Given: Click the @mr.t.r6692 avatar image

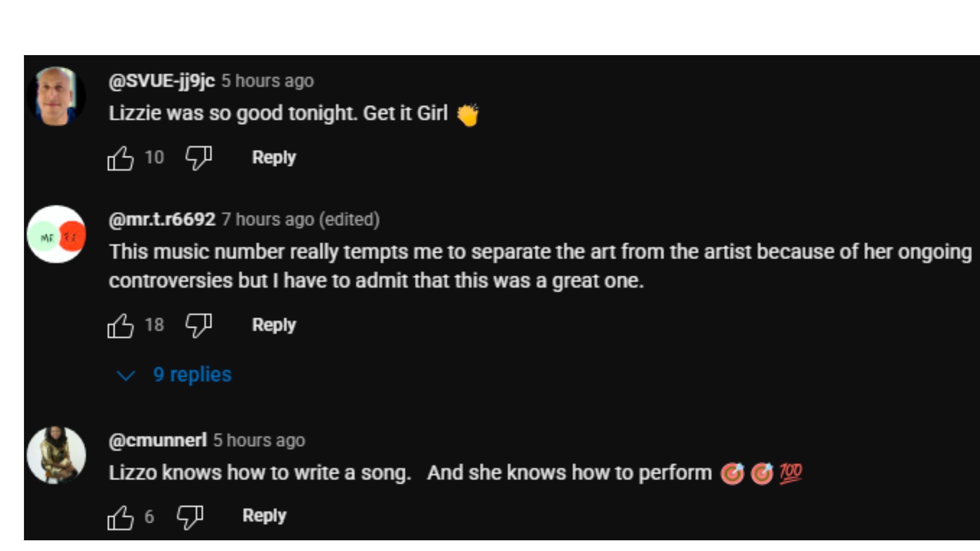Looking at the screenshot, I should tap(56, 235).
